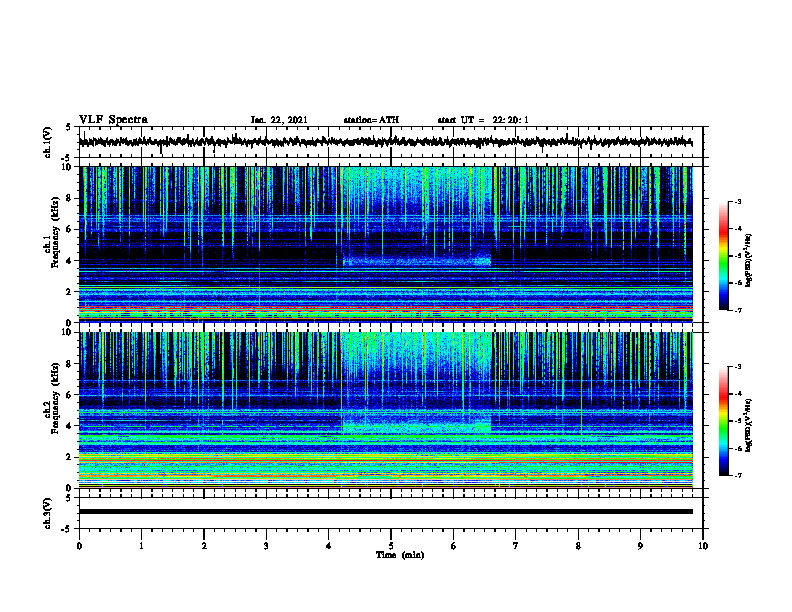Click the ch.3 flat black trace

[385, 512]
